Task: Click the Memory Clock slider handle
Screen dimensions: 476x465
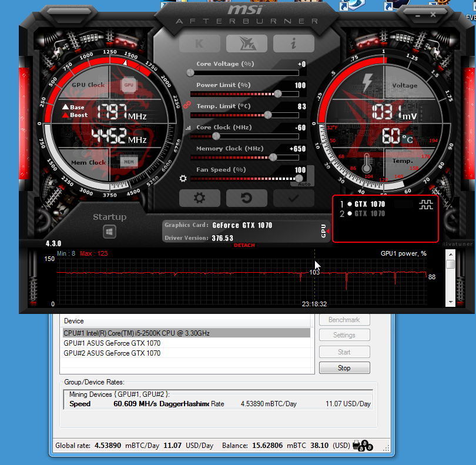Action: coord(273,158)
